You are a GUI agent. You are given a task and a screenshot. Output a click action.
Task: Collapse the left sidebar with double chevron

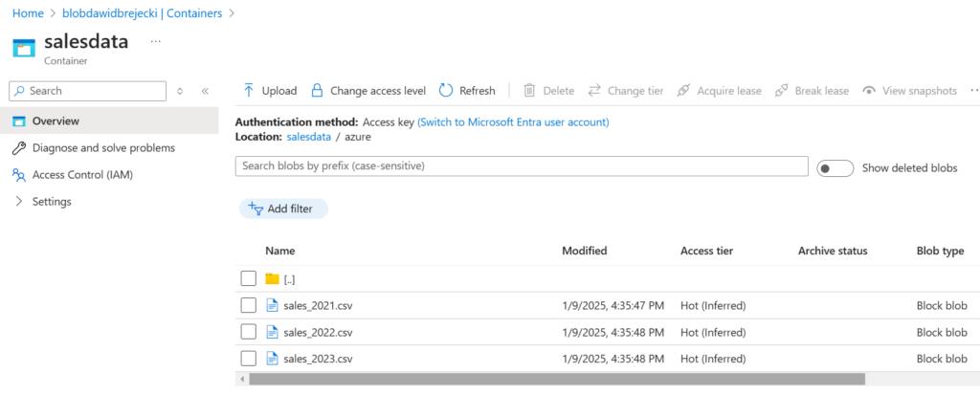pos(205,91)
